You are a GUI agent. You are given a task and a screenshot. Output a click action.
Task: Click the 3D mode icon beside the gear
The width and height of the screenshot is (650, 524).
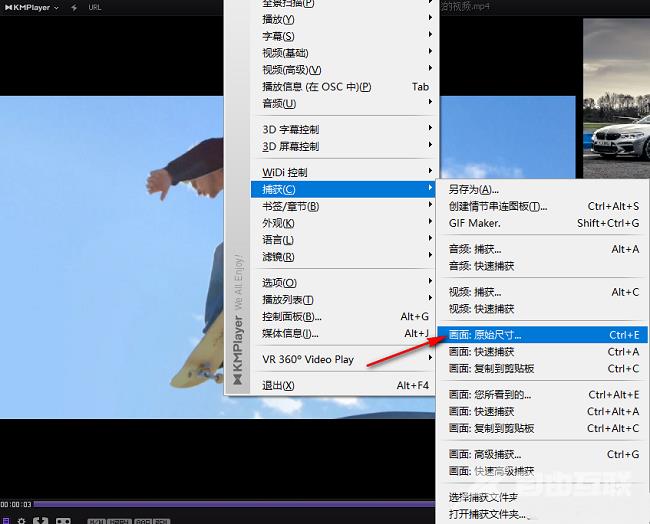(x=41, y=520)
